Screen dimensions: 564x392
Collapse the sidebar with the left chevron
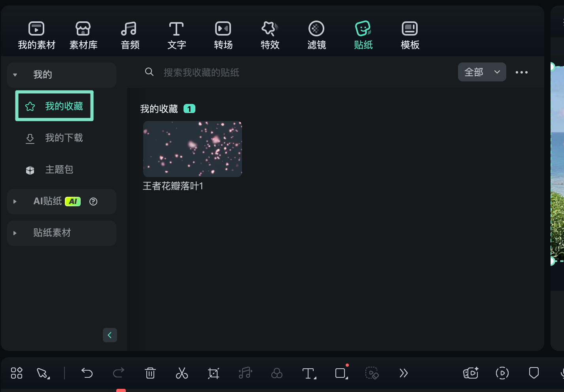point(110,335)
